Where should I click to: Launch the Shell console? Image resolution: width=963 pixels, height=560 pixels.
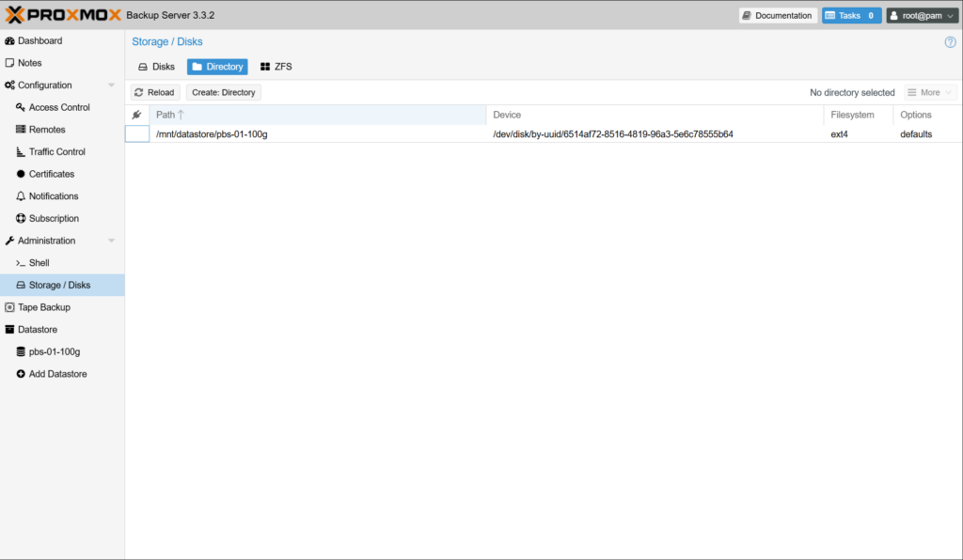(39, 263)
